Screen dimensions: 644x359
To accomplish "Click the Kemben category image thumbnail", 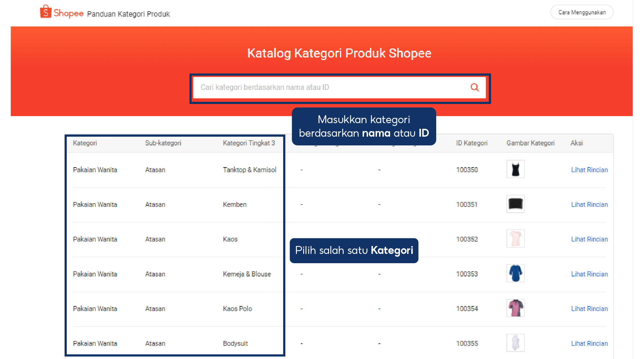I will 515,204.
